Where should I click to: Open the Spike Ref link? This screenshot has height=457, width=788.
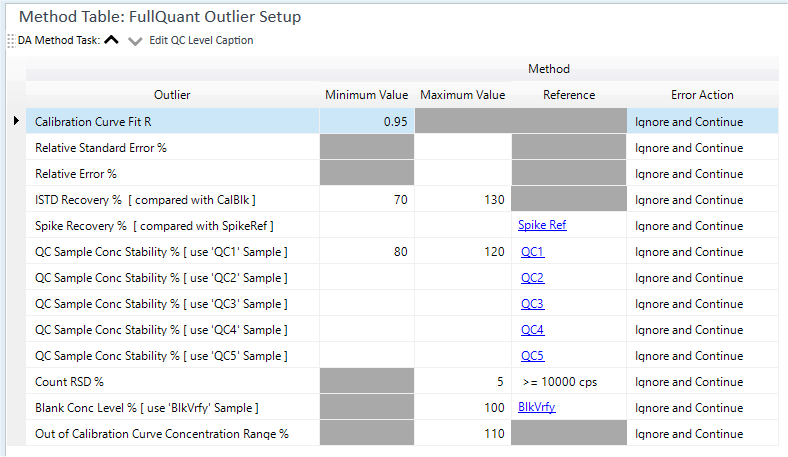tap(542, 225)
